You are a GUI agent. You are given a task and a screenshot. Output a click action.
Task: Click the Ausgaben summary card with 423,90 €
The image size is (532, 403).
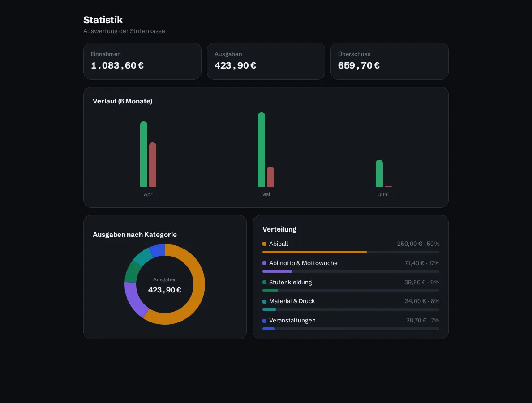pyautogui.click(x=266, y=61)
